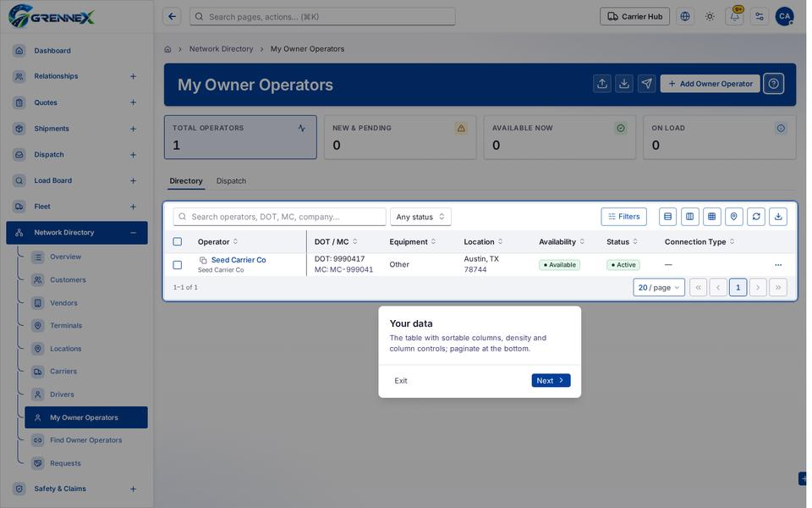Screen dimensions: 812x508
Task: Open the Carriers sidebar item
Action: (x=63, y=371)
